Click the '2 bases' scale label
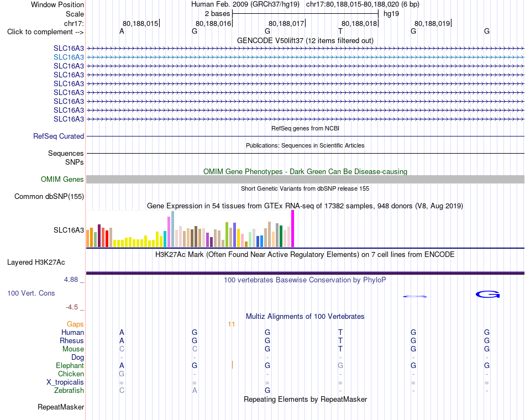Image resolution: width=525 pixels, height=420 pixels. point(217,14)
